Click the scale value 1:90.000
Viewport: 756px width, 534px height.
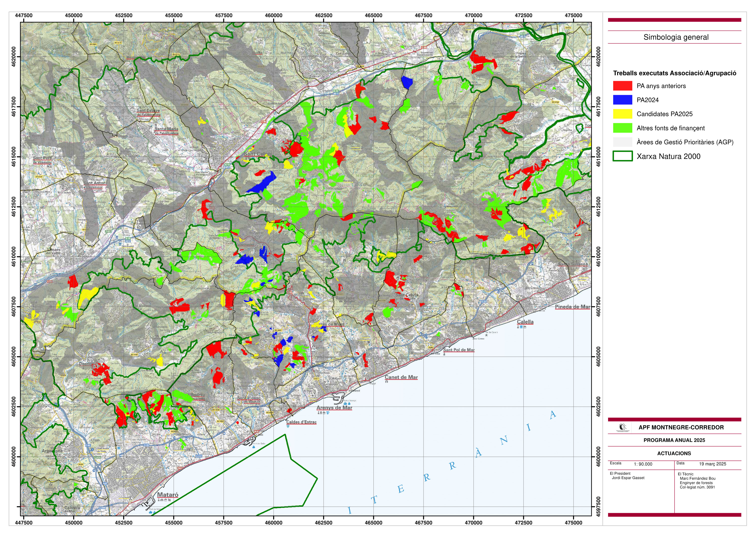(643, 464)
